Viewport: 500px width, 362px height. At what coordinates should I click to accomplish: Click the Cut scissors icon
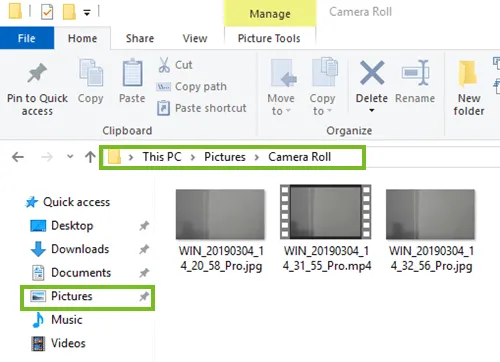pos(164,65)
